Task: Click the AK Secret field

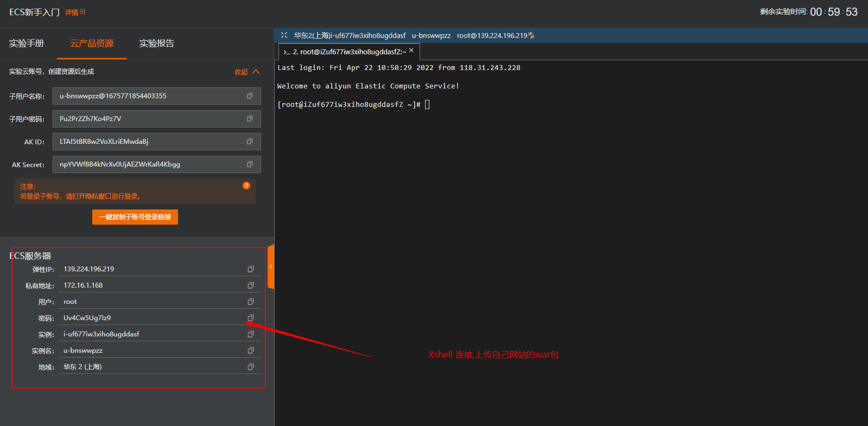Action: point(157,164)
